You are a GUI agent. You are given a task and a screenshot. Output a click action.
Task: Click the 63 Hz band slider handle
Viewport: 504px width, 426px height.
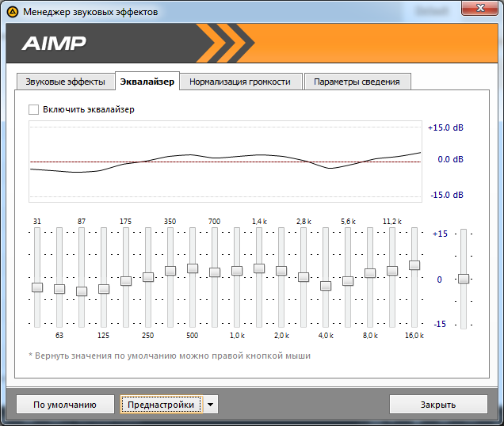tap(59, 289)
